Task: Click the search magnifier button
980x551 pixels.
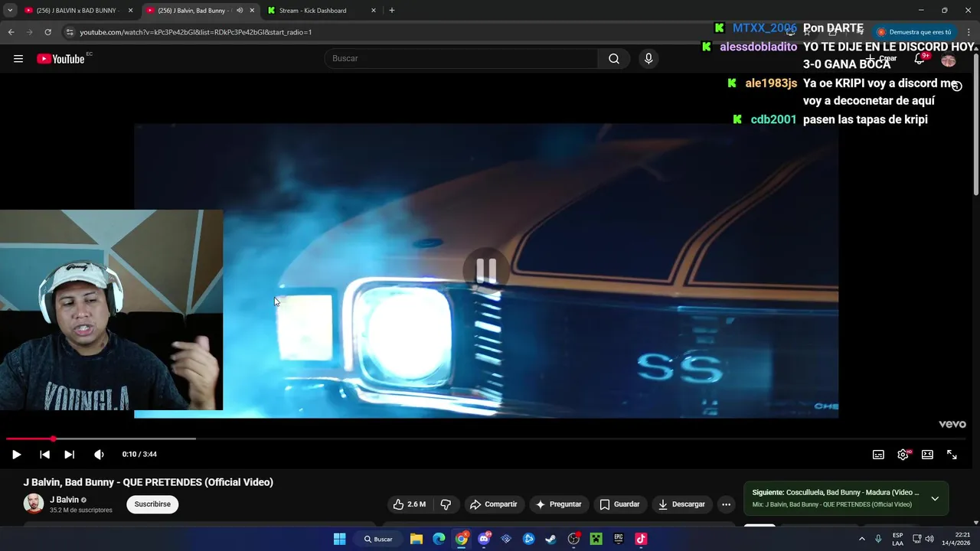Action: 614,59
